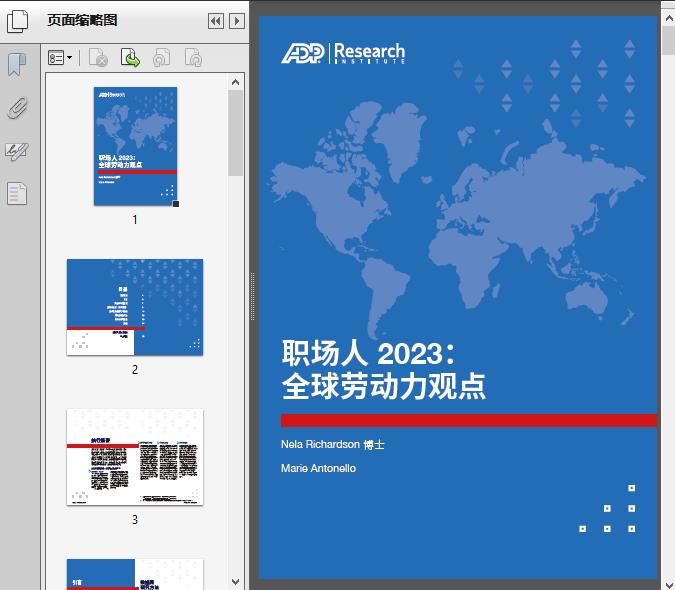Screen dimensions: 675x590
Task: Rotate pages counterclockwise icon
Action: coord(162,58)
